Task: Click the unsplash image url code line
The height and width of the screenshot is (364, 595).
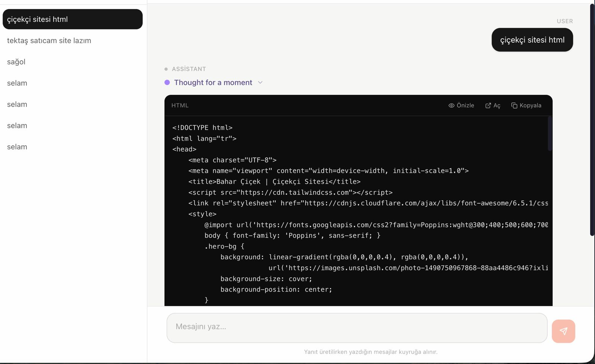Action: (408, 268)
